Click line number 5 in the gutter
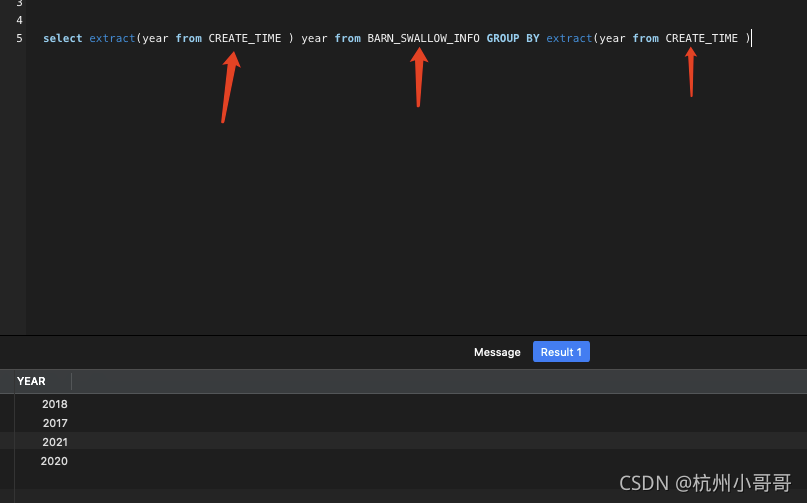The image size is (807, 503). (19, 38)
